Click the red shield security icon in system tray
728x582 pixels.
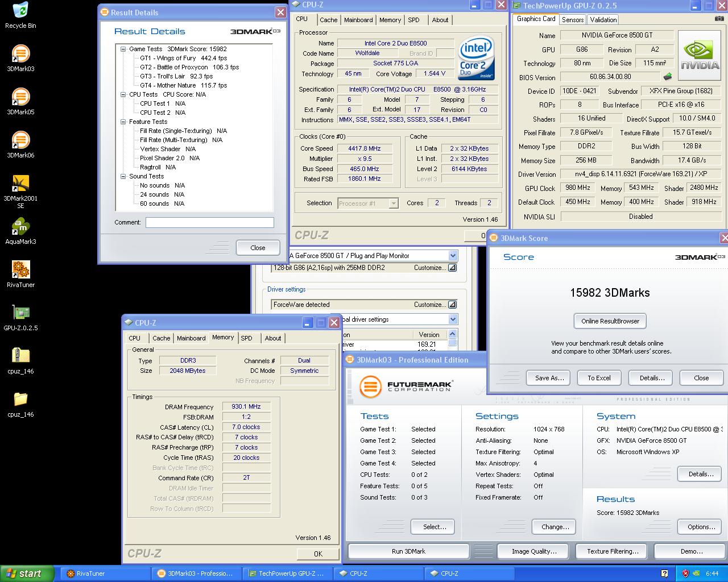coord(685,573)
